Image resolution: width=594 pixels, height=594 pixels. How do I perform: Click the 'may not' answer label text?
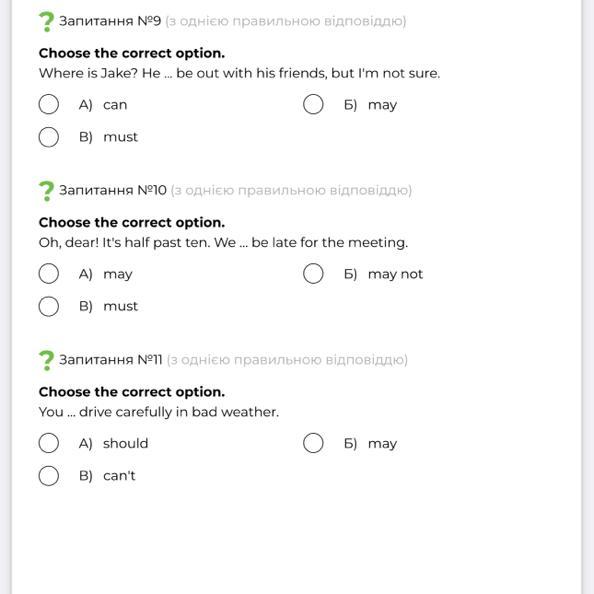(x=395, y=274)
